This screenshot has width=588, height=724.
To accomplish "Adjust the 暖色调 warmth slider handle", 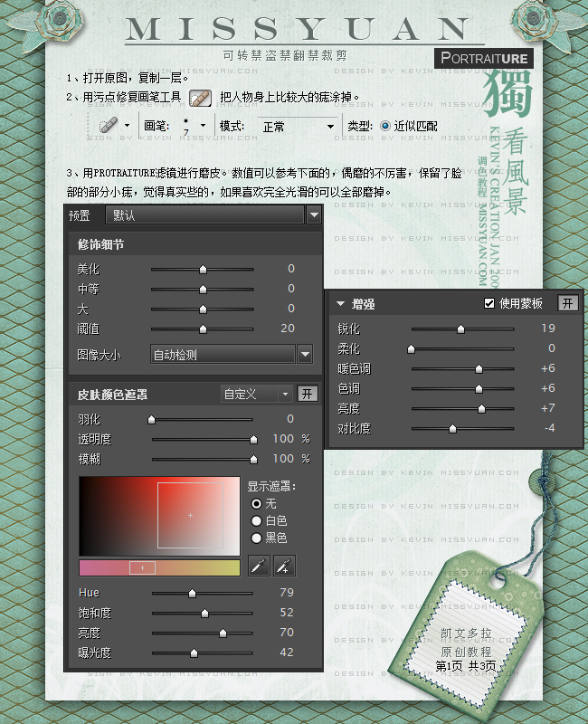I will pyautogui.click(x=479, y=369).
